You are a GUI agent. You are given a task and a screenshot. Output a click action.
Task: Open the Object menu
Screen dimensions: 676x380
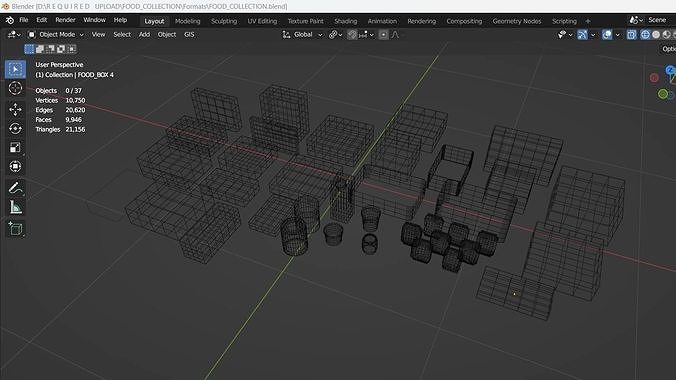[x=167, y=35]
